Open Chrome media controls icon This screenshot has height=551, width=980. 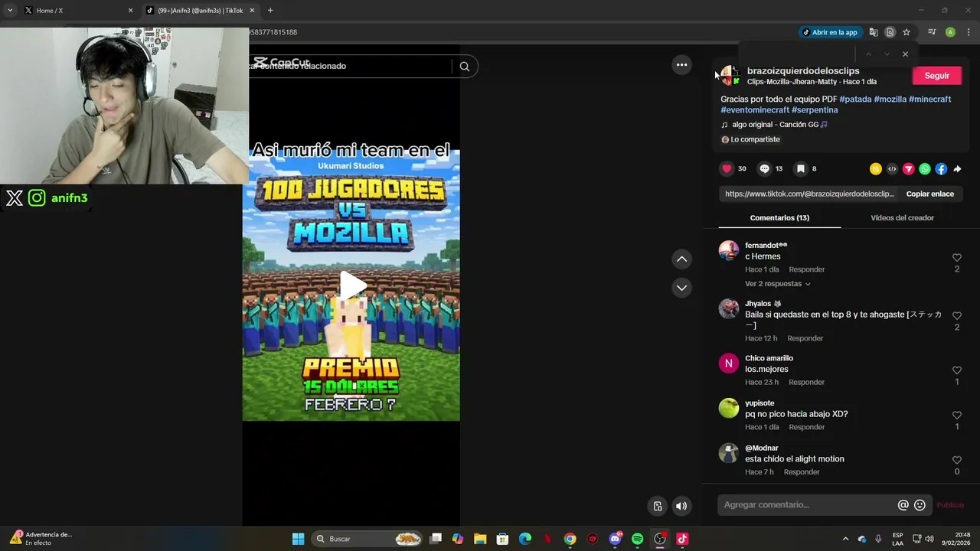tap(932, 32)
